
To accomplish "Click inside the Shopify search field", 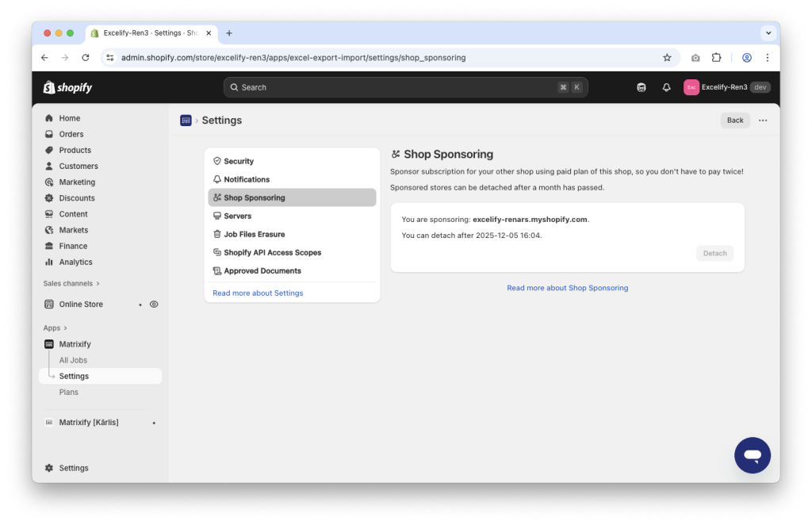I will click(406, 87).
